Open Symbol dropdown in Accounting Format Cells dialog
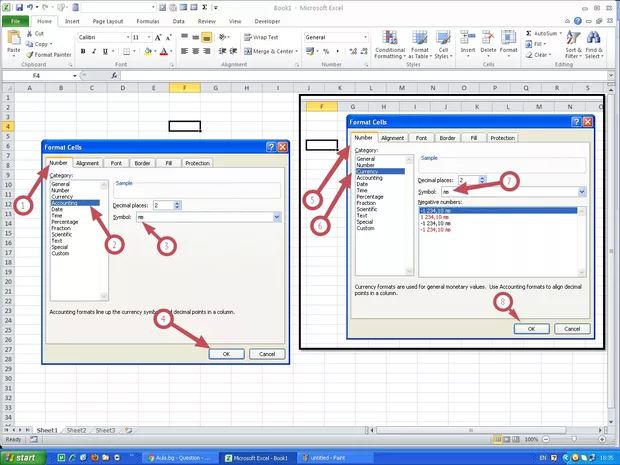 click(277, 217)
